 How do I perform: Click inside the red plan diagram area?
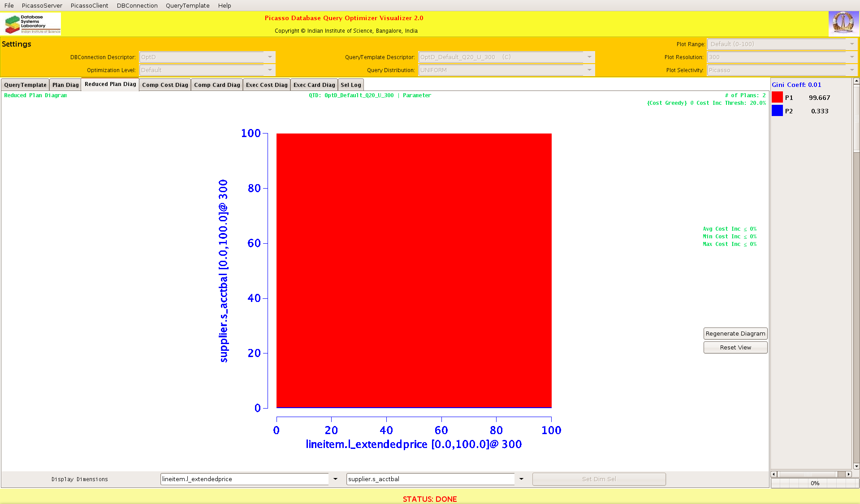(x=414, y=271)
